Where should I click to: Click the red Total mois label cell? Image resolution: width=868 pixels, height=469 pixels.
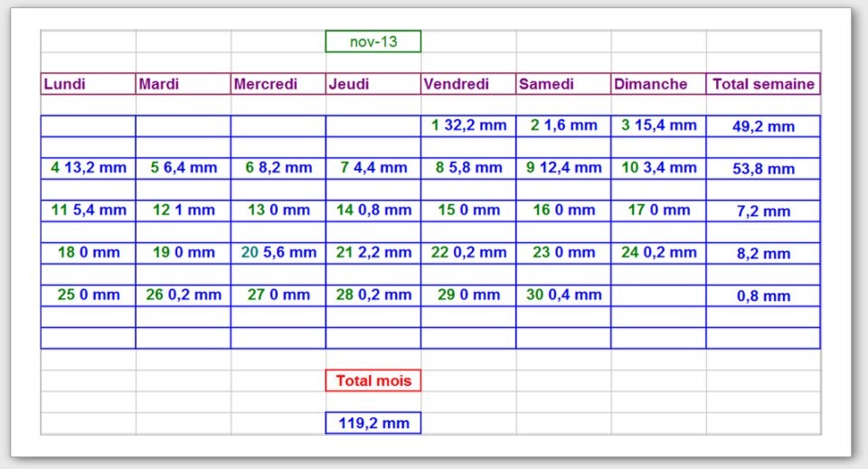pos(373,380)
